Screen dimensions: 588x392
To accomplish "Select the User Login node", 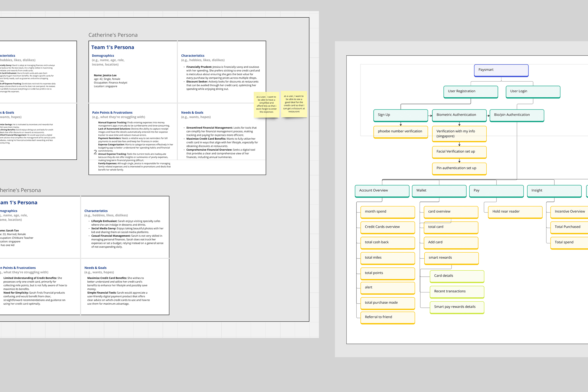I will tap(533, 91).
